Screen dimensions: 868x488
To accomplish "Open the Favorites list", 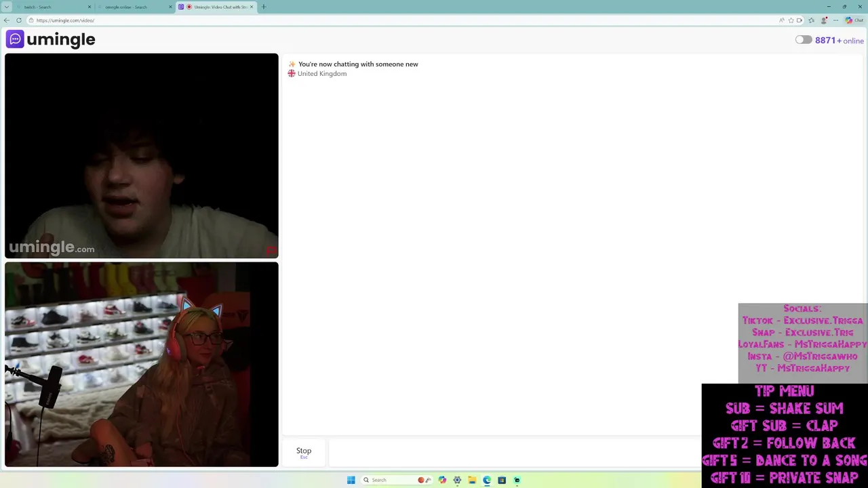I will point(811,20).
